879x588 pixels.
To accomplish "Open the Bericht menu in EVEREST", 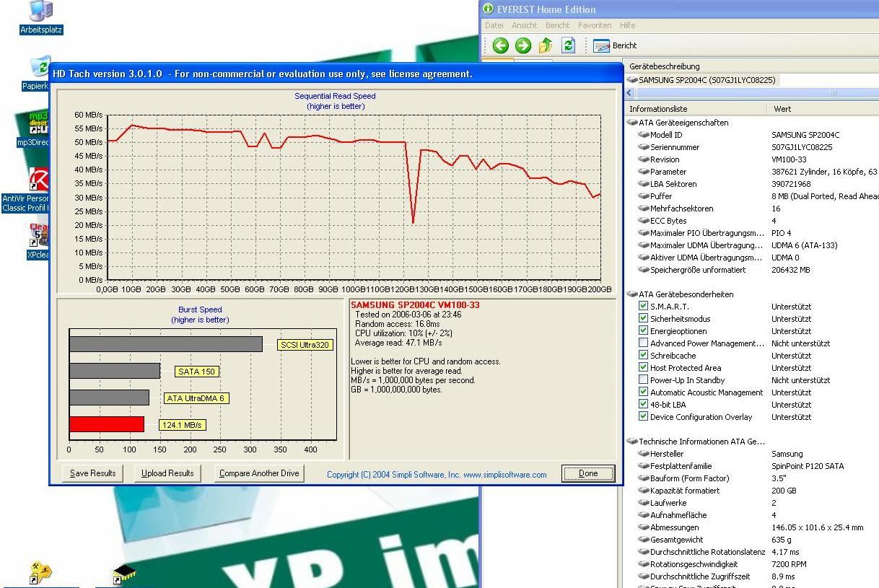I will coord(557,25).
